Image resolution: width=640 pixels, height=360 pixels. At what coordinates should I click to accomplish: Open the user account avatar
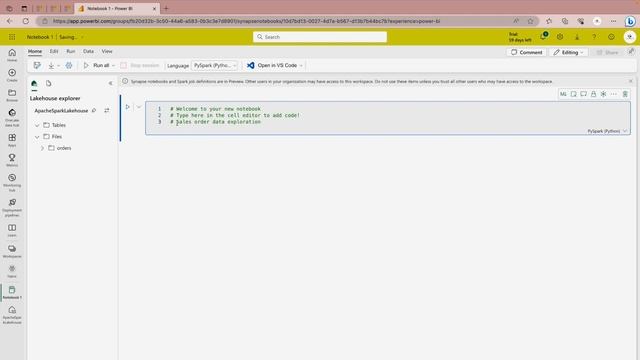pos(629,37)
